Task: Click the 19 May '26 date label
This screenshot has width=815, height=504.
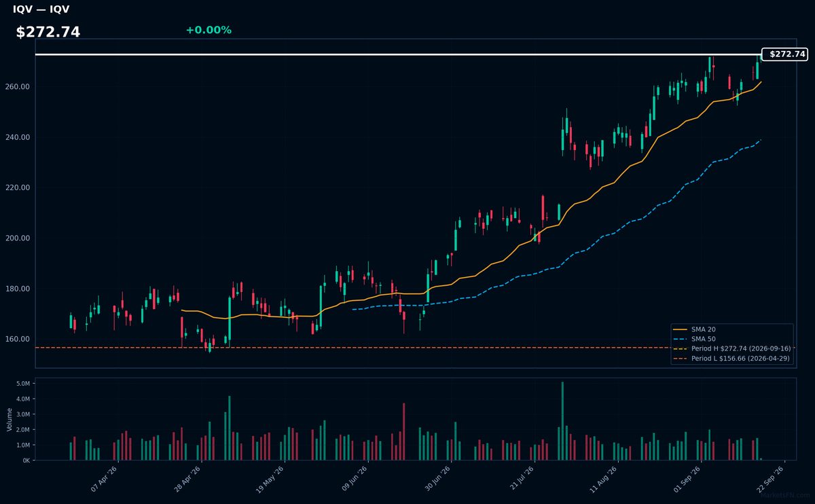Action: point(270,479)
